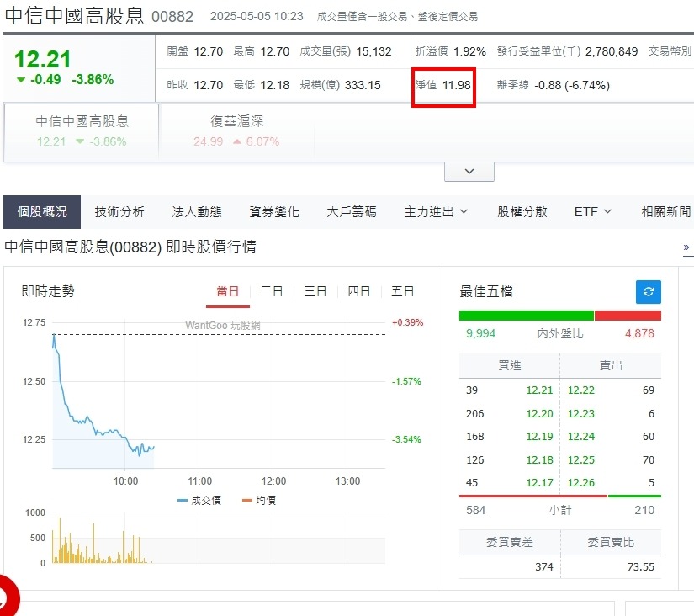Click the 4,878 outer volume figure
This screenshot has height=616, width=694.
tap(639, 333)
